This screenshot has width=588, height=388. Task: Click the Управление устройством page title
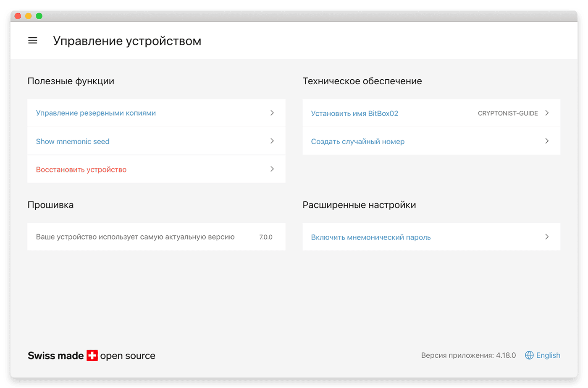pyautogui.click(x=127, y=41)
